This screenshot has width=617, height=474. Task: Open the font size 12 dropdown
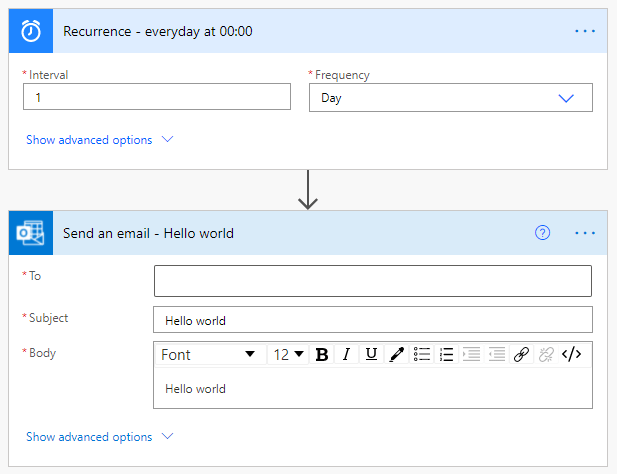289,354
